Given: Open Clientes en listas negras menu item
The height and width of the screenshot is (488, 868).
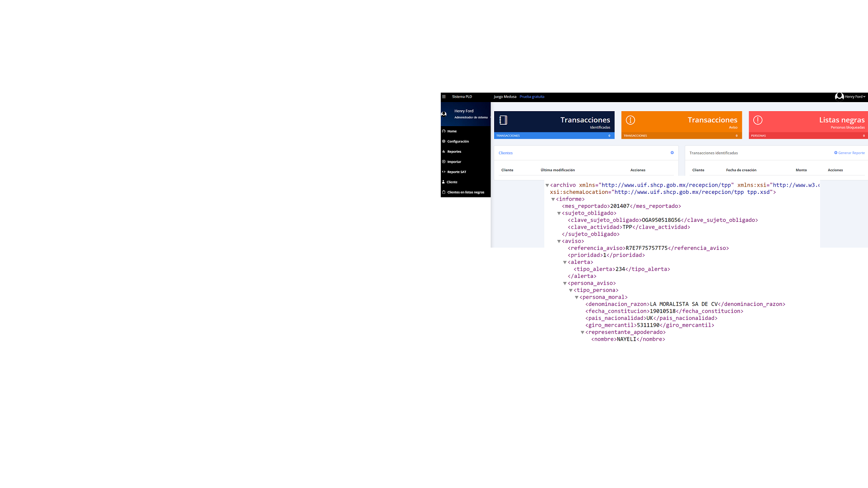Looking at the screenshot, I should [x=465, y=192].
